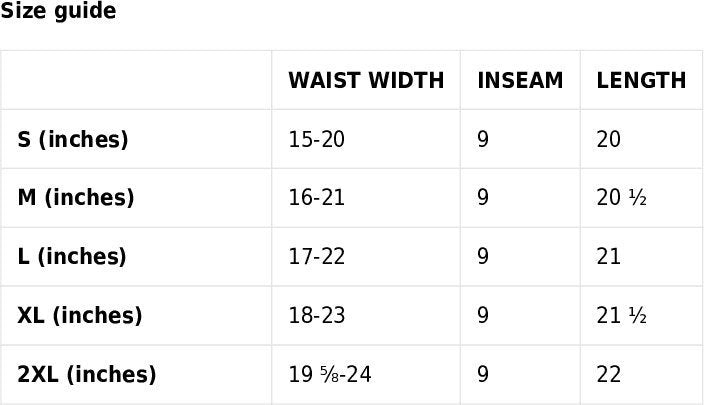Select the 17-22 waist width cell
Image resolution: width=704 pixels, height=405 pixels.
click(x=316, y=257)
